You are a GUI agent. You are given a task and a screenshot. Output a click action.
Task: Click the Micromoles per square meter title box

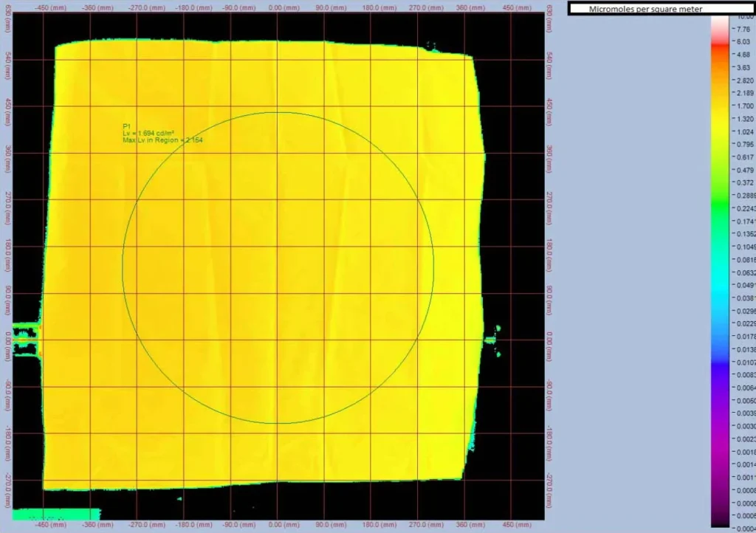645,9
